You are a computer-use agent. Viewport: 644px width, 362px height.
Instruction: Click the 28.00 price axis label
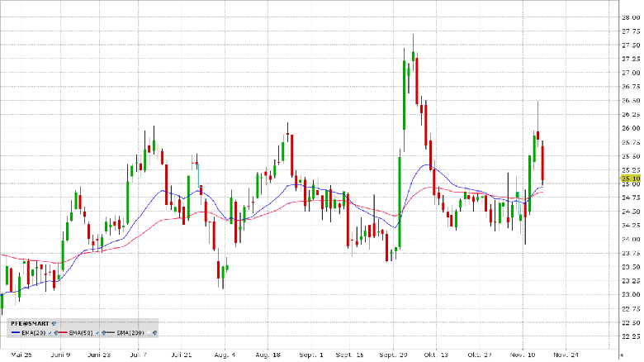631,17
